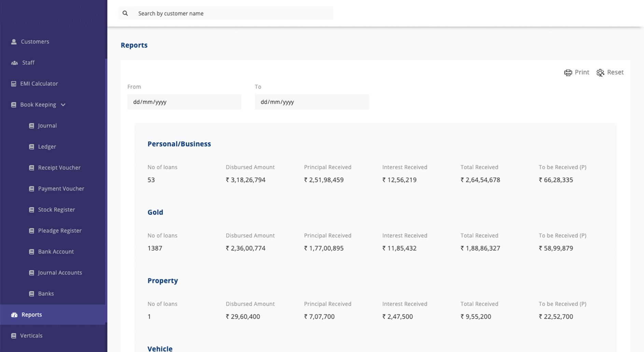Viewport: 644px width, 352px height.
Task: Click the Personal/Business section heading
Action: (x=179, y=144)
